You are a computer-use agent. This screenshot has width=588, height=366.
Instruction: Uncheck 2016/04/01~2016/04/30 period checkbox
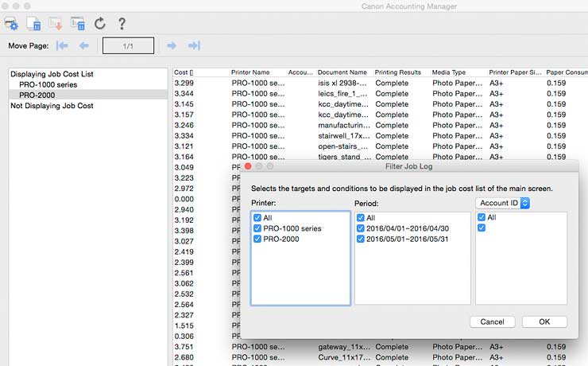point(361,228)
